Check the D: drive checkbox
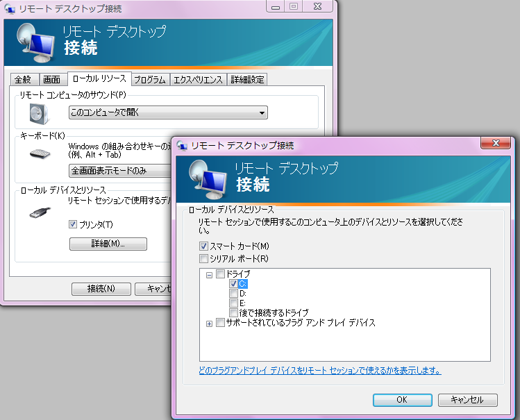 pyautogui.click(x=233, y=294)
